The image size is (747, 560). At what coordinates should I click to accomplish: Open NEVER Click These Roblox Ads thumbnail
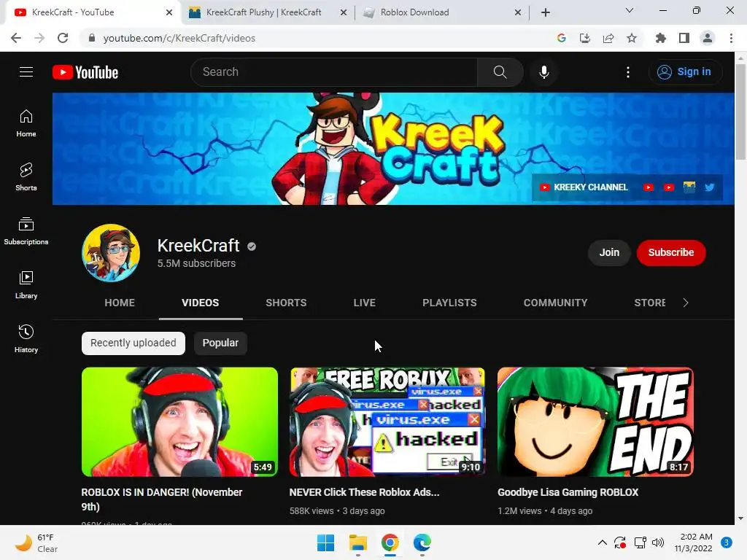click(387, 422)
